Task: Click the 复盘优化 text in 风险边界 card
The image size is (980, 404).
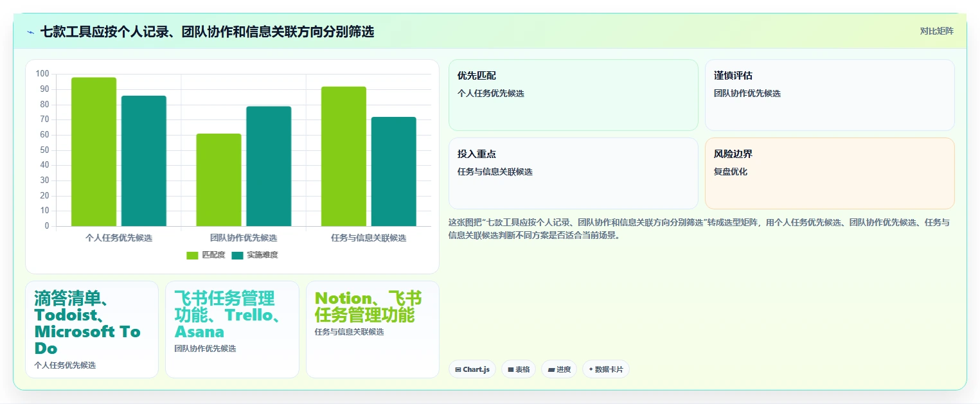Action: coord(731,171)
